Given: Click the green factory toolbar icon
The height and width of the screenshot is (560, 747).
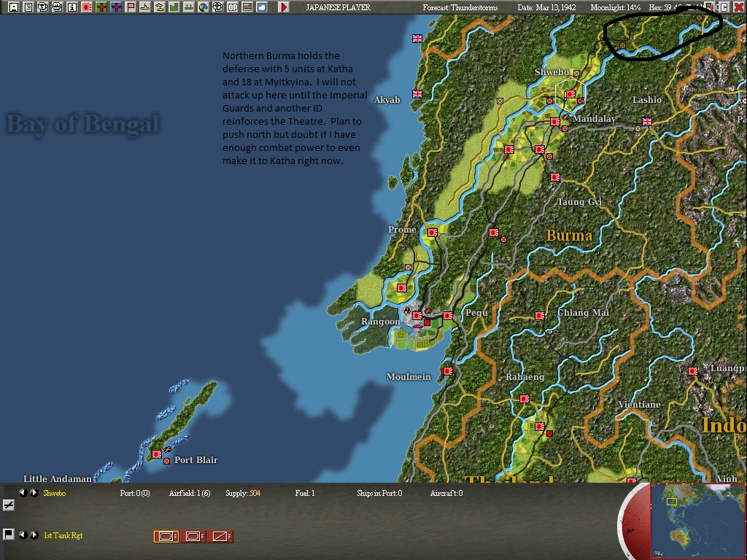Looking at the screenshot, I should click(174, 7).
